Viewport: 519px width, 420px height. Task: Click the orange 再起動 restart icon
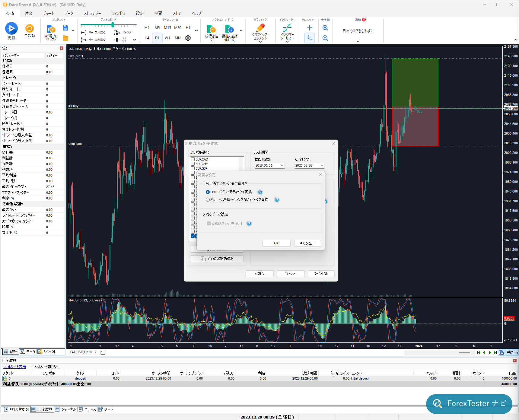tap(30, 28)
